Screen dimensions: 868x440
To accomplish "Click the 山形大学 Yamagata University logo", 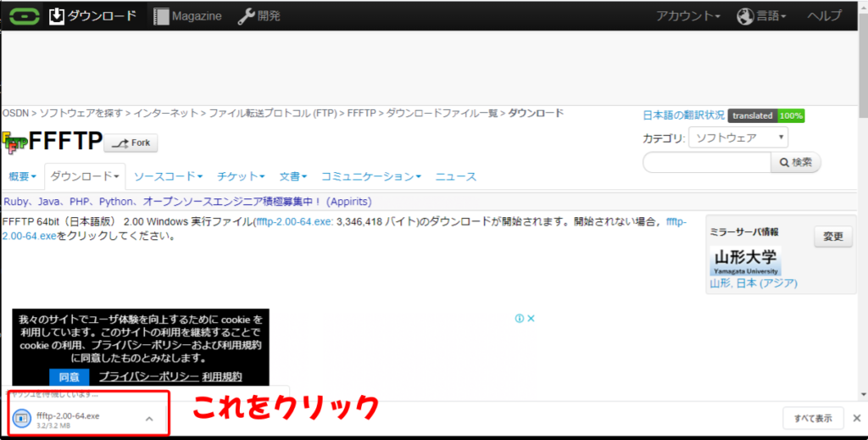I will [745, 260].
